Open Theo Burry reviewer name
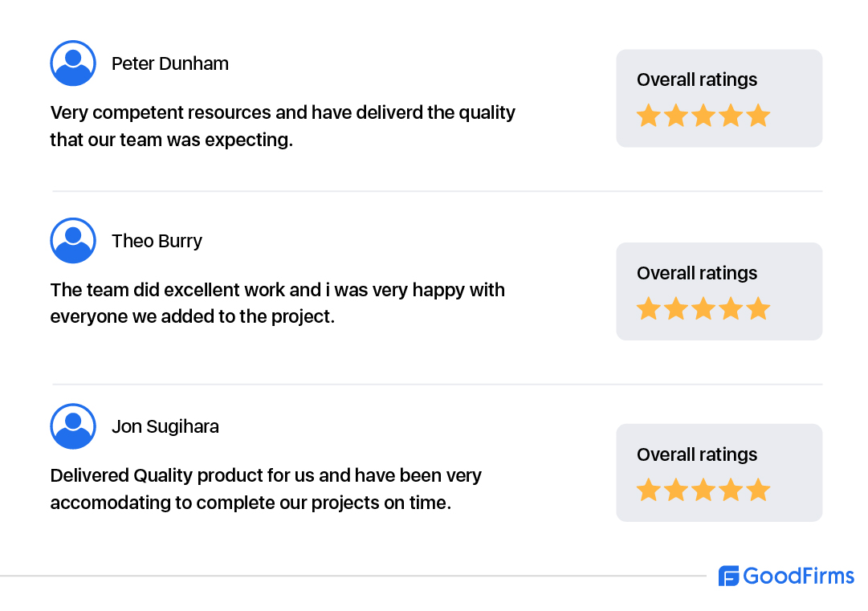 click(157, 241)
